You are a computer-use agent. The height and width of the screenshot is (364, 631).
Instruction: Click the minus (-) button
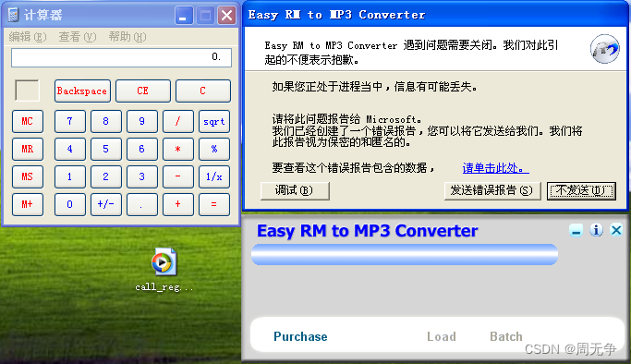(x=178, y=177)
